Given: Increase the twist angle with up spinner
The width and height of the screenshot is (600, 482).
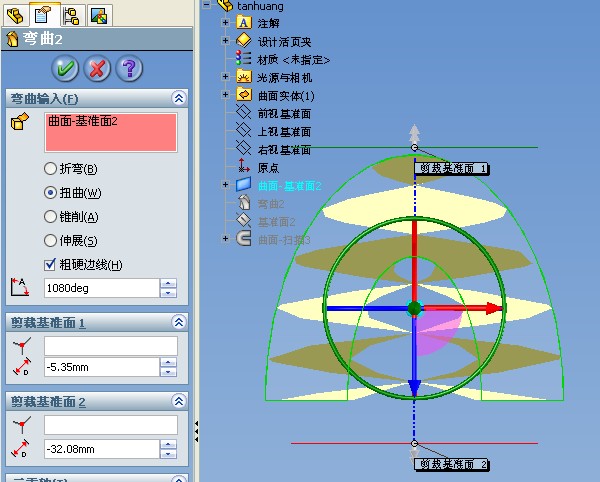Looking at the screenshot, I should pyautogui.click(x=168, y=283).
